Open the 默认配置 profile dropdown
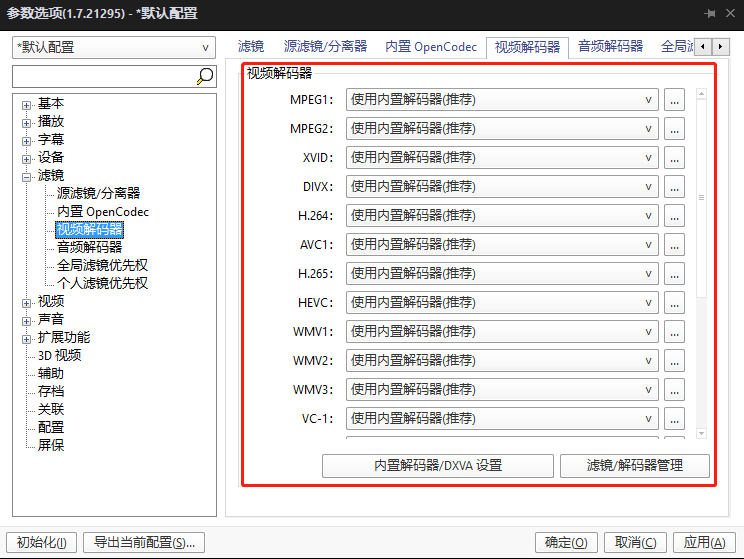Image resolution: width=744 pixels, height=559 pixels. [114, 47]
